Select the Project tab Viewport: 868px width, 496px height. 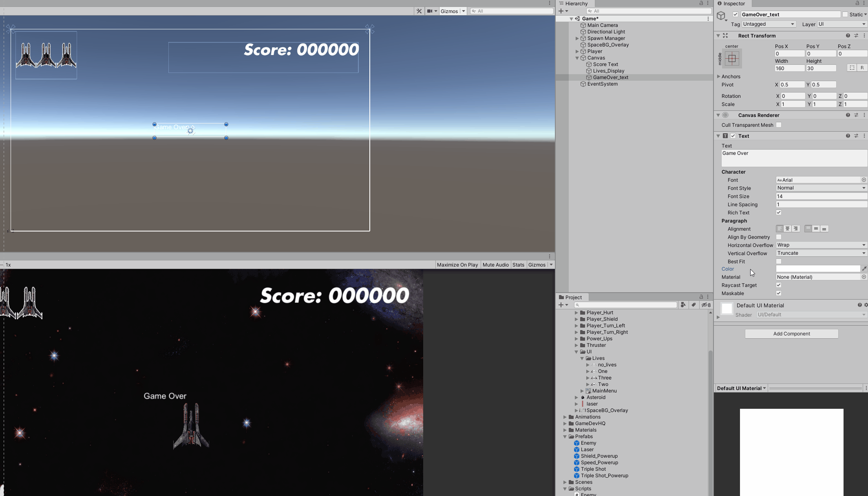tap(573, 297)
